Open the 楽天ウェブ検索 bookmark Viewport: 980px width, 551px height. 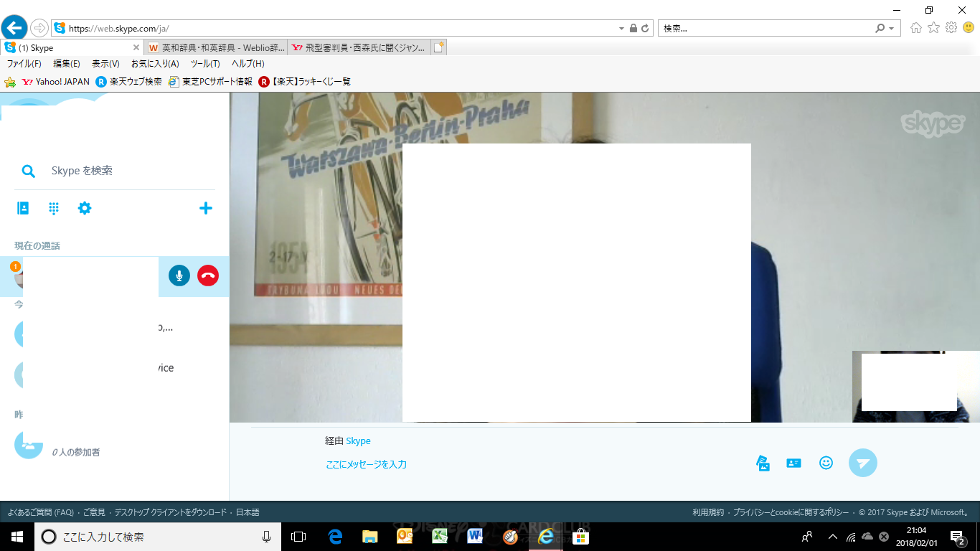pos(129,82)
